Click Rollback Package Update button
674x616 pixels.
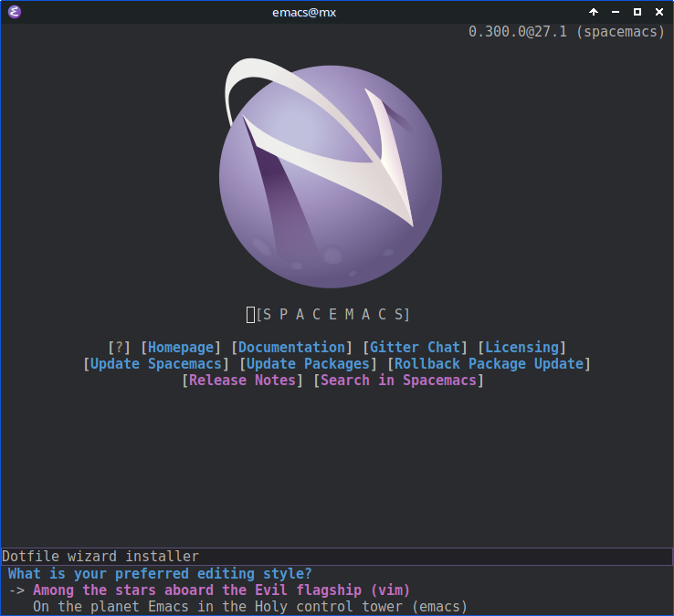[x=490, y=364]
